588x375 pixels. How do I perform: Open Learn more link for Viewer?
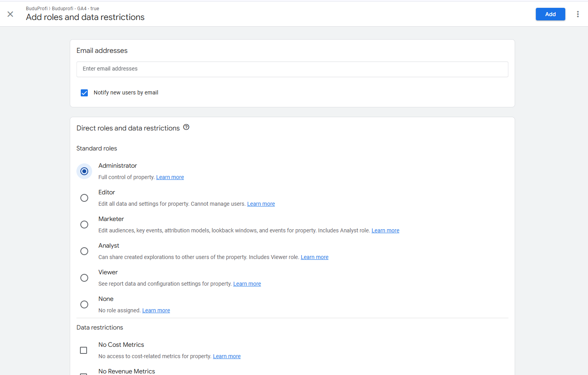coord(247,284)
